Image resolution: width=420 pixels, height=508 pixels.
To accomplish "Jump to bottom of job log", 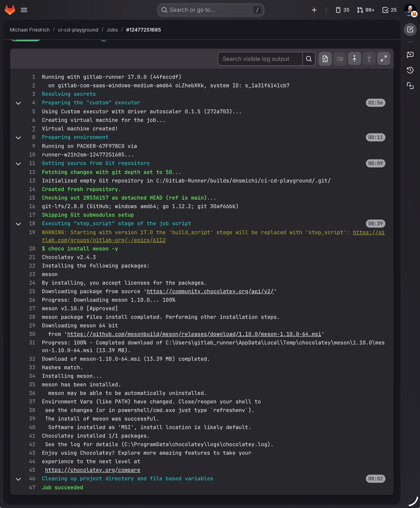I will click(x=369, y=59).
